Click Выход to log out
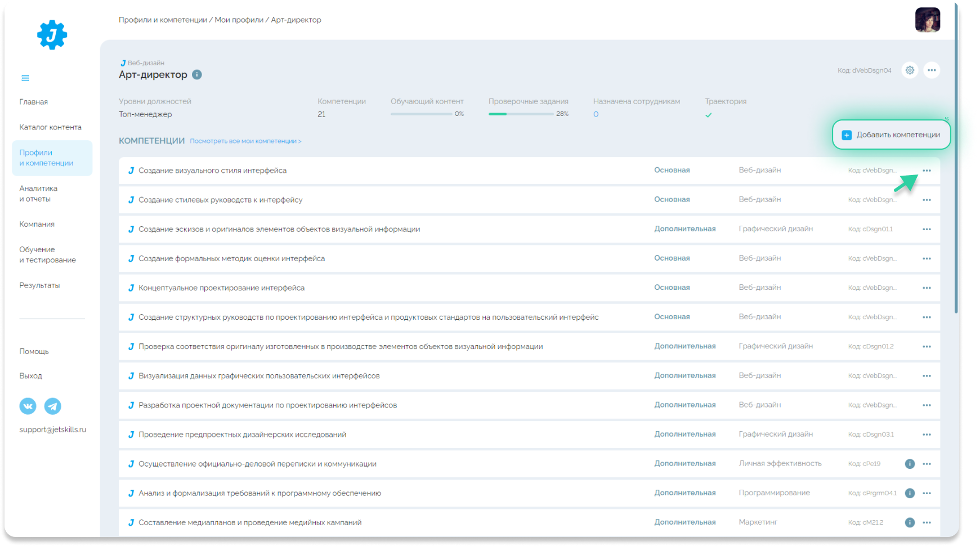 (30, 375)
